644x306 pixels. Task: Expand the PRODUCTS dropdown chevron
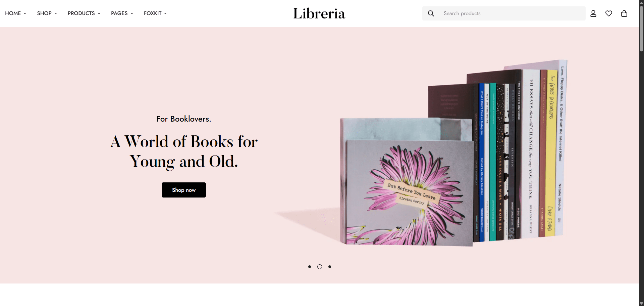point(99,13)
